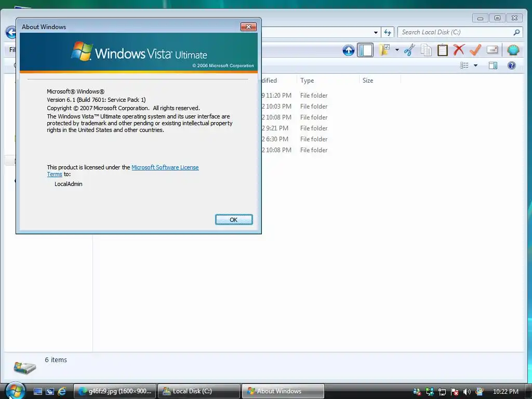This screenshot has height=399, width=532.
Task: Open folder options via the folder checkmark icon
Action: (384, 50)
